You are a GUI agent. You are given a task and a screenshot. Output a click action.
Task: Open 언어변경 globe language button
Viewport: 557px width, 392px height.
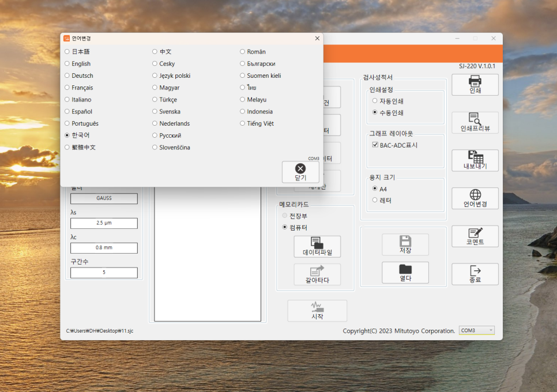click(475, 198)
